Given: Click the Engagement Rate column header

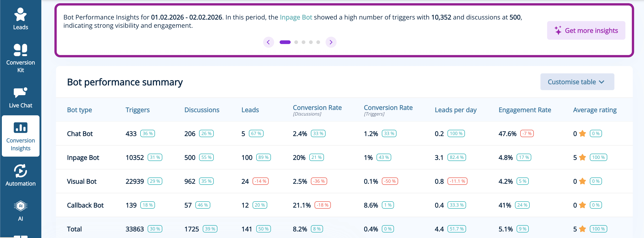Looking at the screenshot, I should coord(525,110).
